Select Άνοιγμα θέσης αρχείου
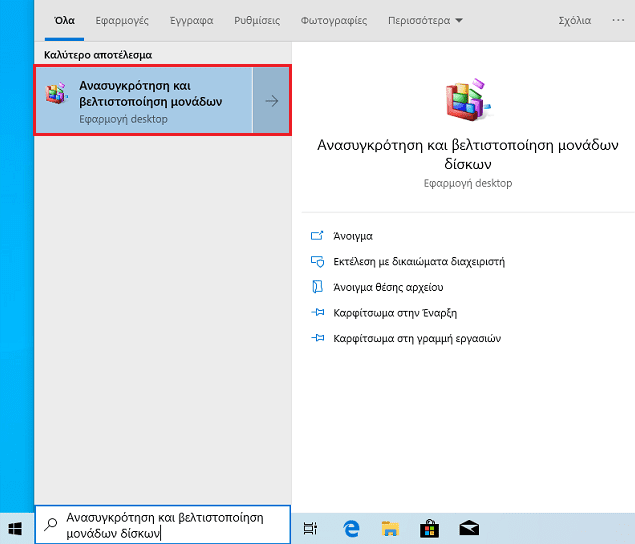The width and height of the screenshot is (635, 544). tap(388, 287)
